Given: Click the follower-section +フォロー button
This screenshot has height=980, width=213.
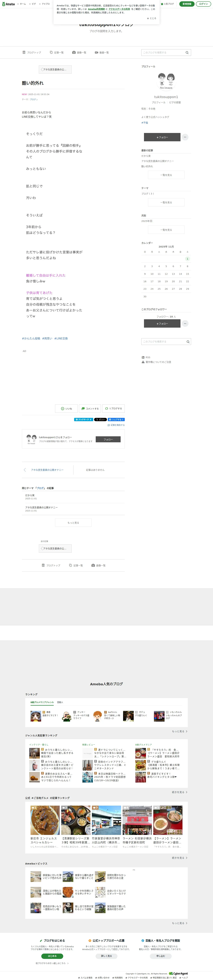Looking at the screenshot, I should [162, 323].
